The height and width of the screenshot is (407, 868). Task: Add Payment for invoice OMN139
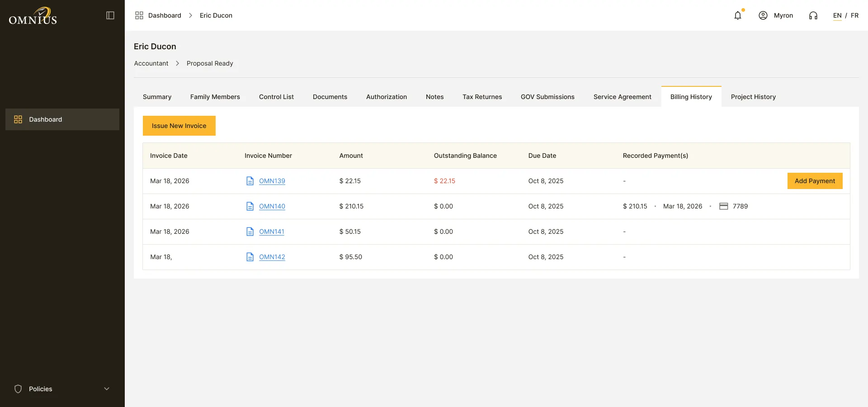pos(815,181)
